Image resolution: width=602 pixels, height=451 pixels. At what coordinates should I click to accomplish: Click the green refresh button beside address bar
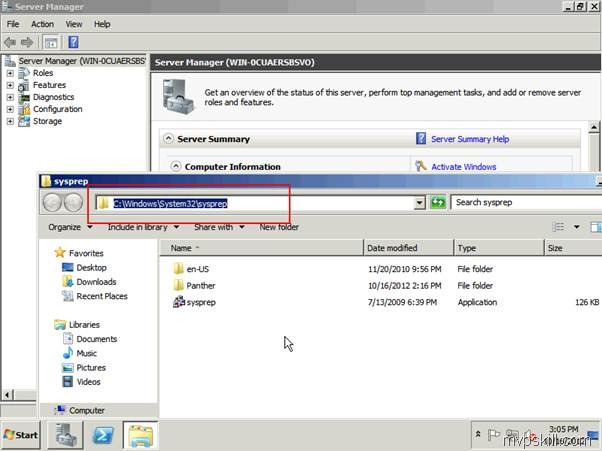(x=438, y=202)
